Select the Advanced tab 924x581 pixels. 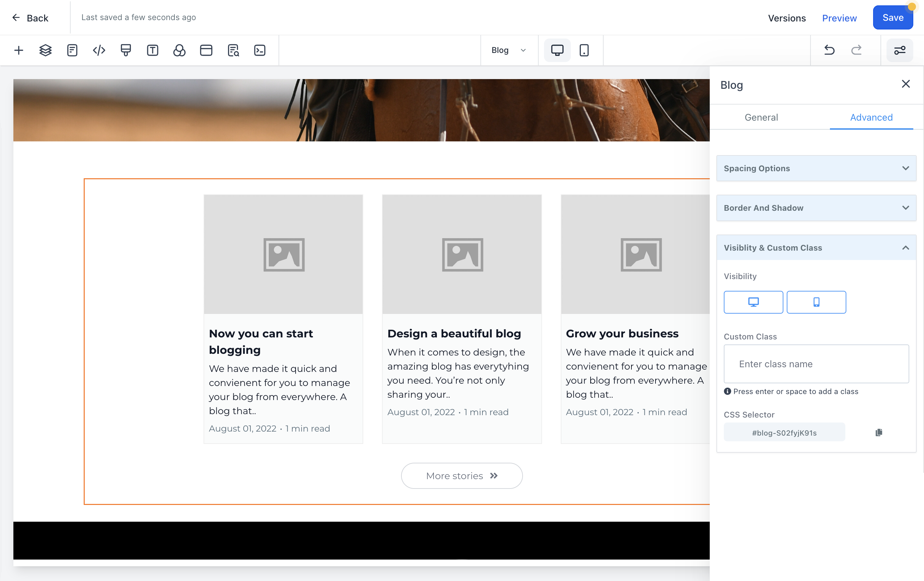[x=871, y=117]
